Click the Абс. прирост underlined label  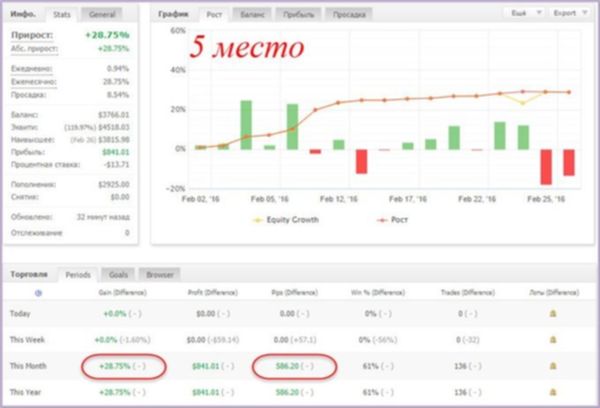pos(34,49)
